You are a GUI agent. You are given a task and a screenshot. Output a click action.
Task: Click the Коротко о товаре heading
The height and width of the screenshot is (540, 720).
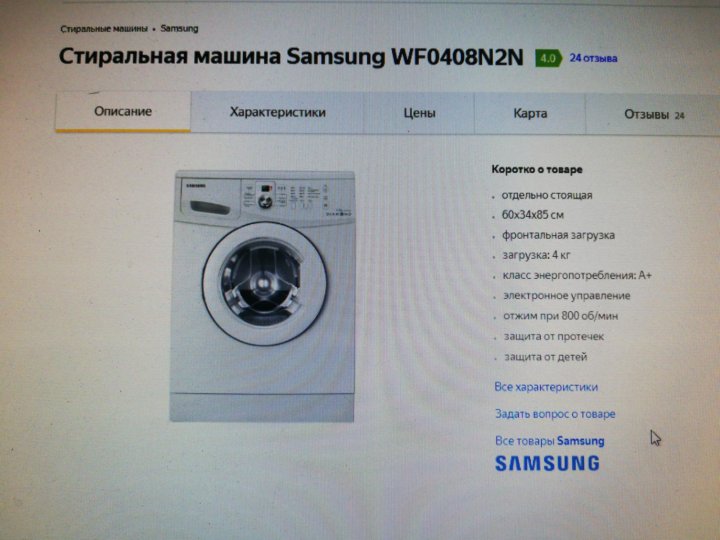click(x=537, y=169)
